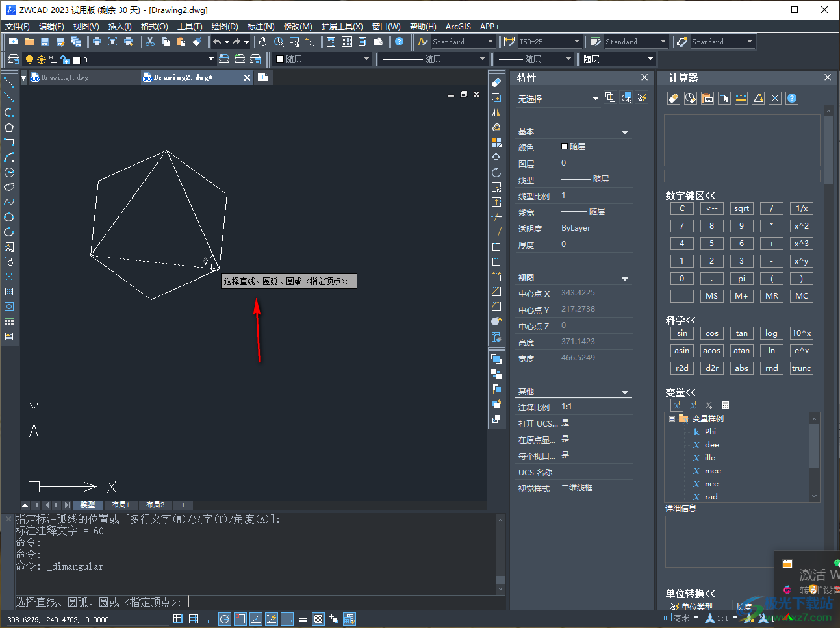The width and height of the screenshot is (840, 628).
Task: Select the Phi variable in list
Action: click(x=710, y=432)
